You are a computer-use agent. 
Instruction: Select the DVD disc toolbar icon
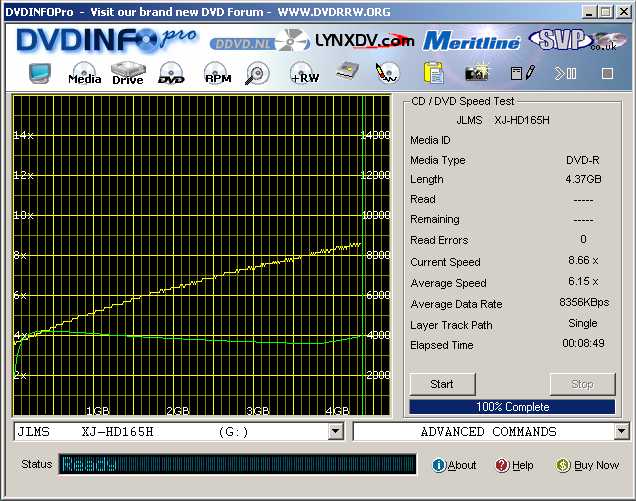pyautogui.click(x=171, y=74)
